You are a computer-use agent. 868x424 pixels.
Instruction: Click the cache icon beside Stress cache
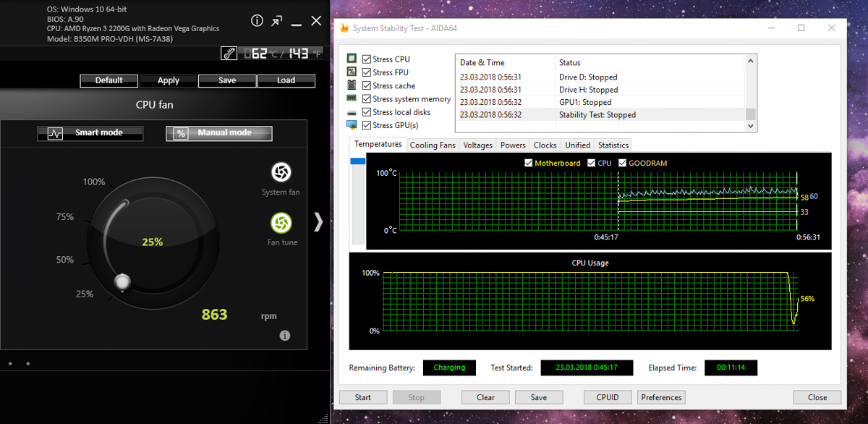(x=352, y=85)
